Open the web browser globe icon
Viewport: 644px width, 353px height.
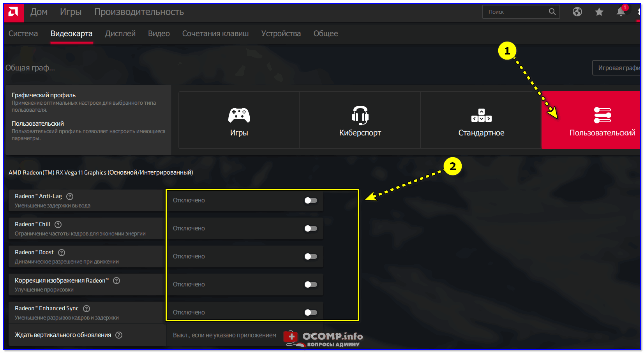click(x=577, y=12)
